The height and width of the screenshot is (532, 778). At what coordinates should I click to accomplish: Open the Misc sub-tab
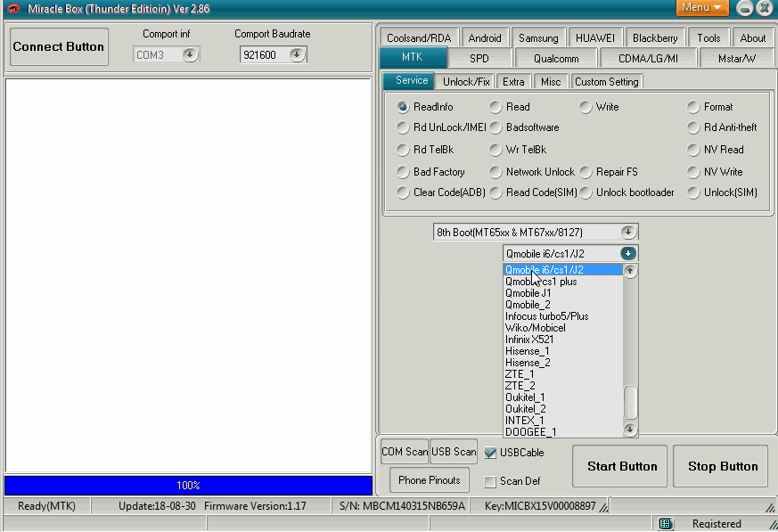click(x=551, y=81)
